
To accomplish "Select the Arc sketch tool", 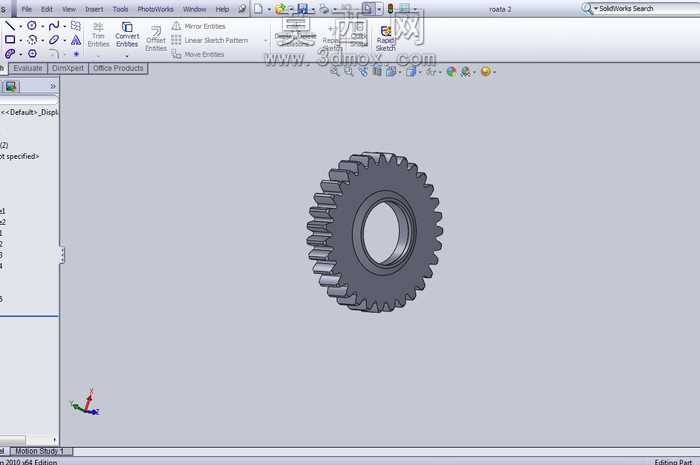I will coord(32,40).
